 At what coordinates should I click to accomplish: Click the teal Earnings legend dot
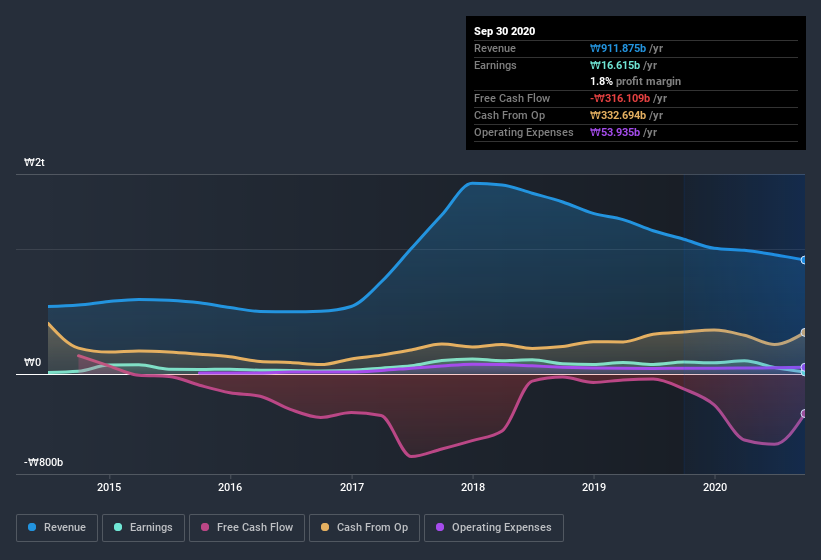[x=119, y=527]
